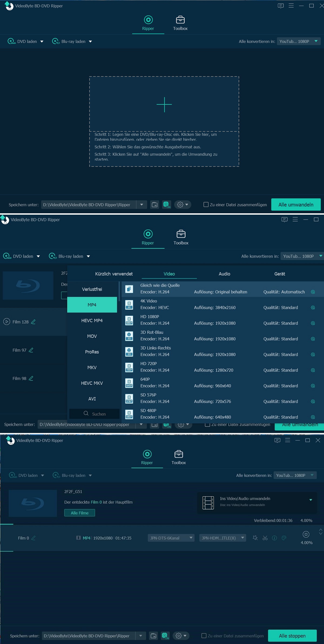Click the Suchen search field
The width and height of the screenshot is (324, 644).
(94, 414)
